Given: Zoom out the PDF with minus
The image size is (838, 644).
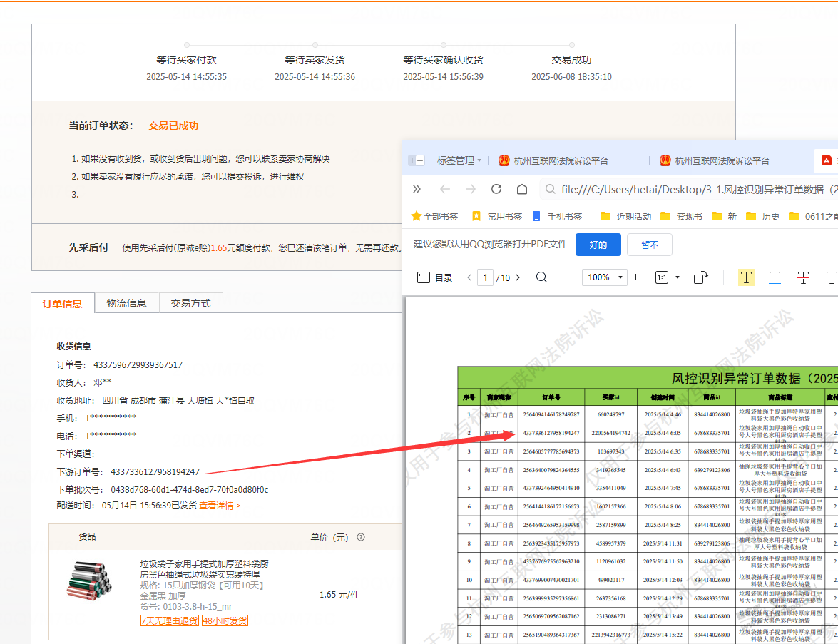Looking at the screenshot, I should (x=573, y=277).
